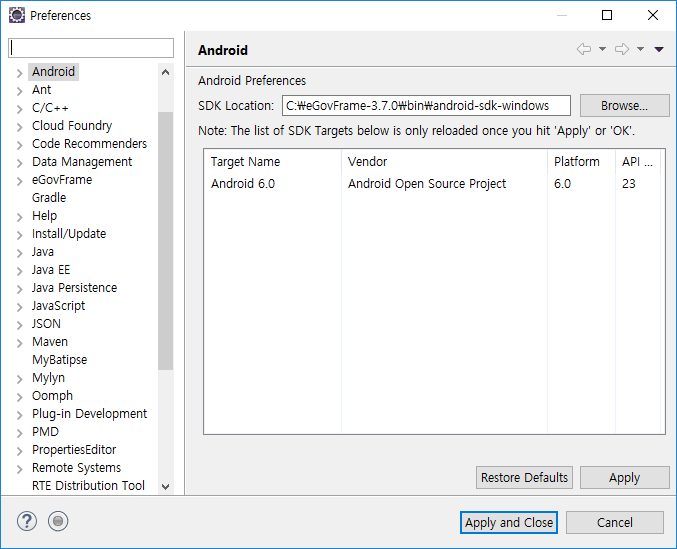Image resolution: width=677 pixels, height=549 pixels.
Task: Select Cloud Foundry preference category
Action: click(x=72, y=126)
